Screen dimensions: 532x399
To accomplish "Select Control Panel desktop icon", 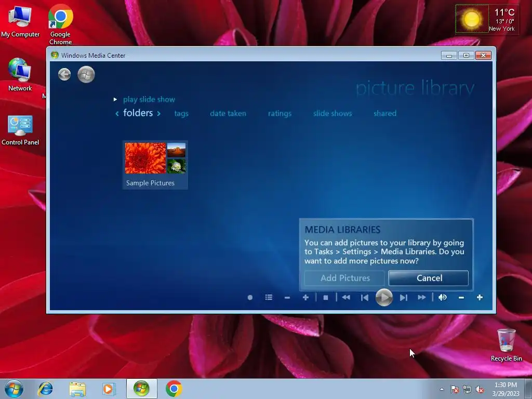I will [20, 130].
